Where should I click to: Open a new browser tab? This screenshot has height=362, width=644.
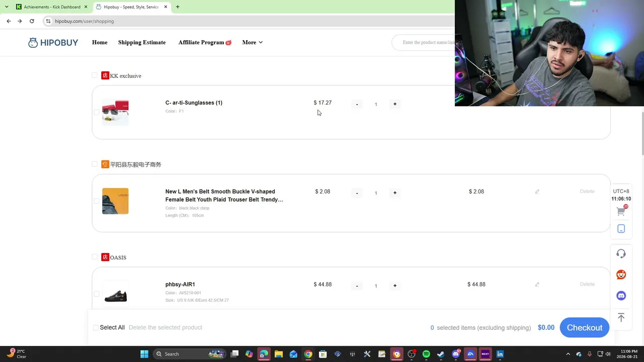(178, 7)
